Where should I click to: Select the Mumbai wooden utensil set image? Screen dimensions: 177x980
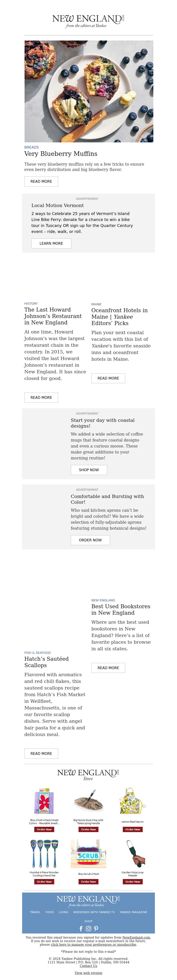[44, 854]
